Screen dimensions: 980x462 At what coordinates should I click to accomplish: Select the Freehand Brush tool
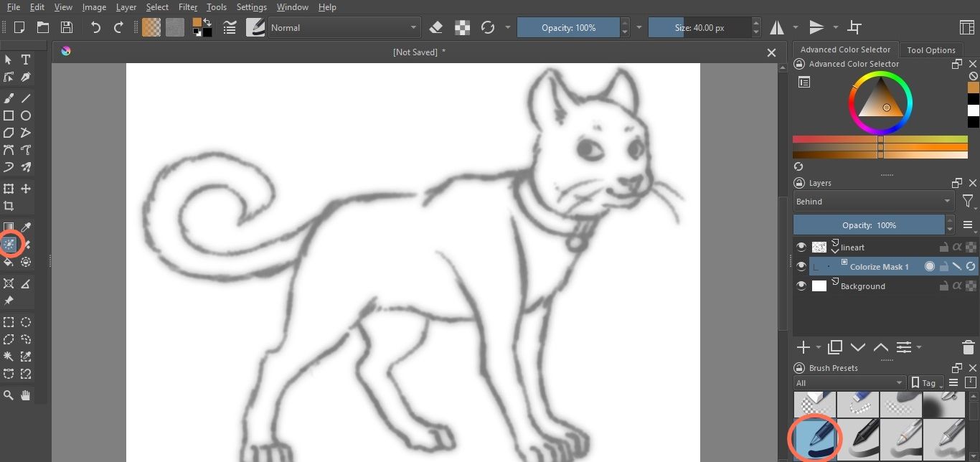tap(9, 98)
